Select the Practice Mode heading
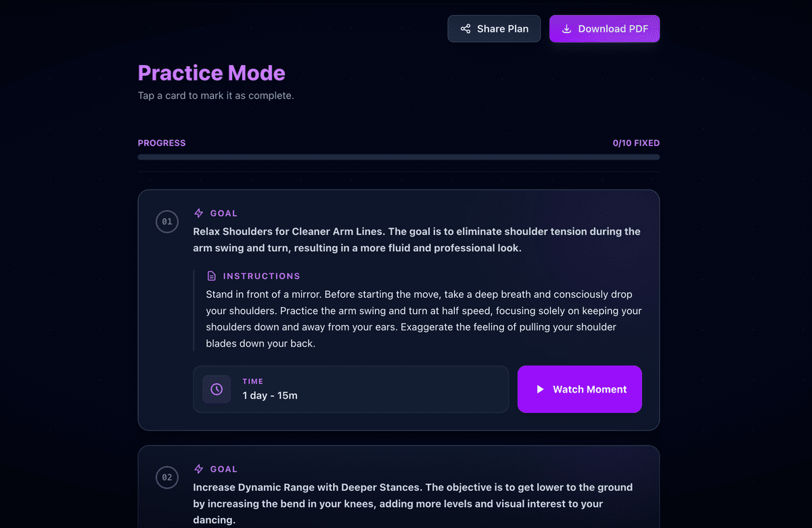The width and height of the screenshot is (812, 528). click(x=211, y=72)
